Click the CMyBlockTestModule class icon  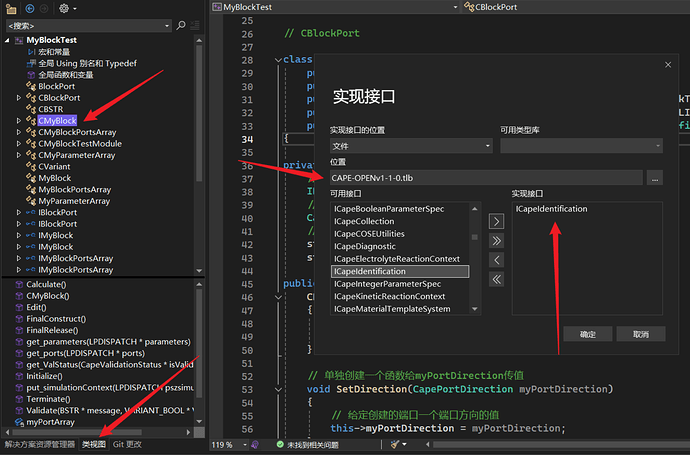[31, 143]
